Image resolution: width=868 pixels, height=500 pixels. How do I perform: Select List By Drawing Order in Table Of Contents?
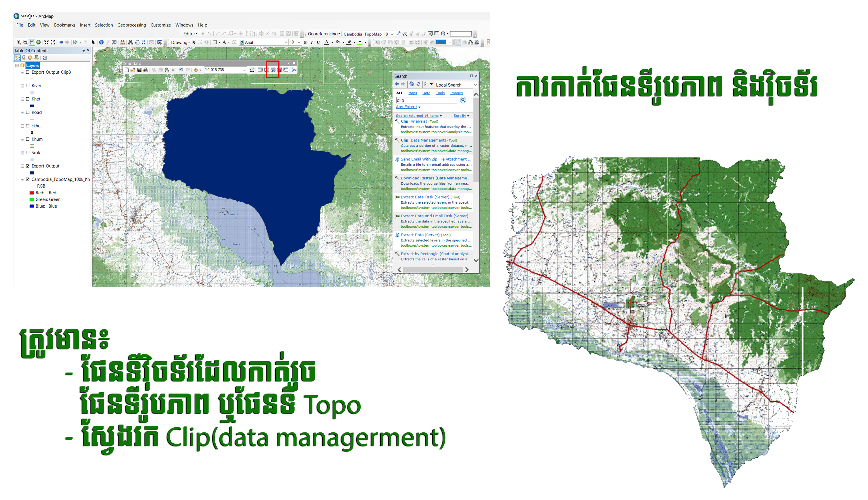click(x=17, y=58)
